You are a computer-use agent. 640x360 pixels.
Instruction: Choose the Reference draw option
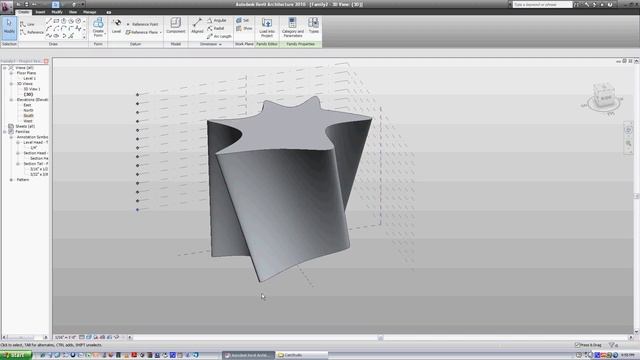(x=31, y=32)
